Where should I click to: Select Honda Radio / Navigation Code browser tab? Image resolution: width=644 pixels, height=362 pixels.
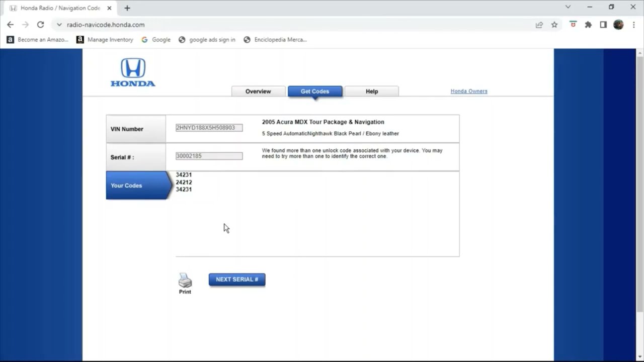click(60, 8)
